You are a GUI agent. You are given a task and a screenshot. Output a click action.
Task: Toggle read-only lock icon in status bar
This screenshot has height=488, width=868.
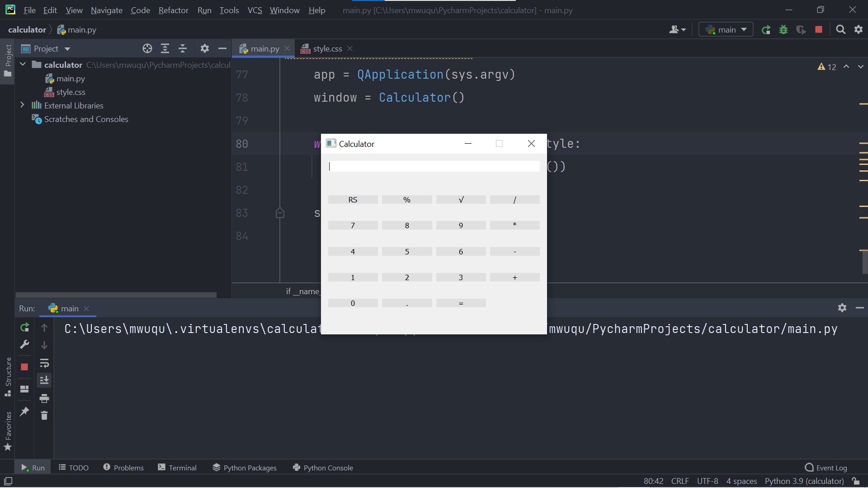coord(855,481)
